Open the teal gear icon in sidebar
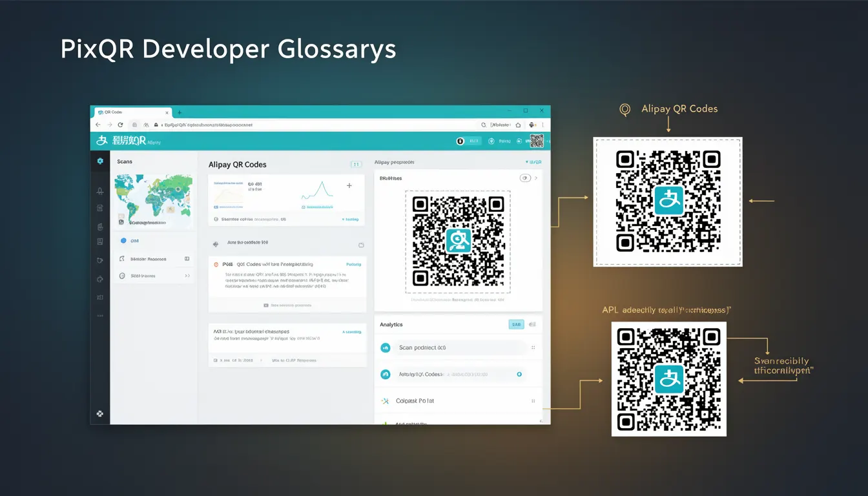This screenshot has width=868, height=496. coord(100,161)
